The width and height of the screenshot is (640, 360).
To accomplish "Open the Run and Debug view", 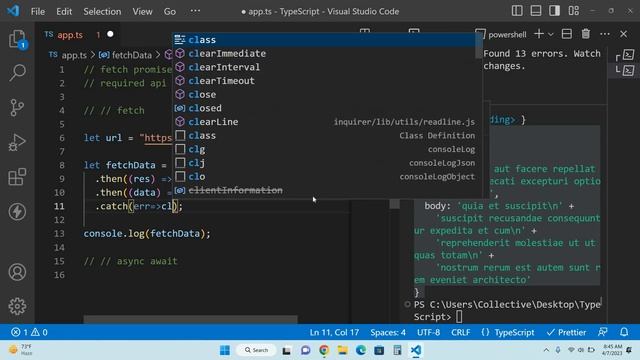I will click(17, 142).
